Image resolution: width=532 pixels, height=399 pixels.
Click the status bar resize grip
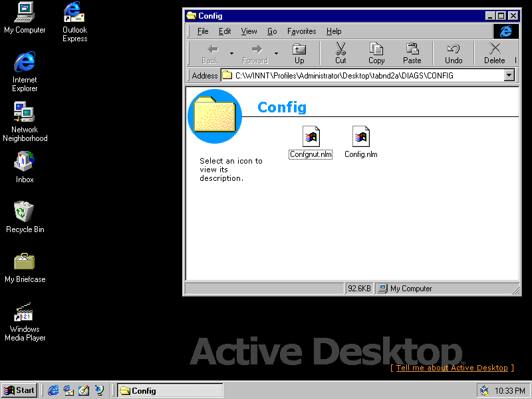pyautogui.click(x=515, y=289)
